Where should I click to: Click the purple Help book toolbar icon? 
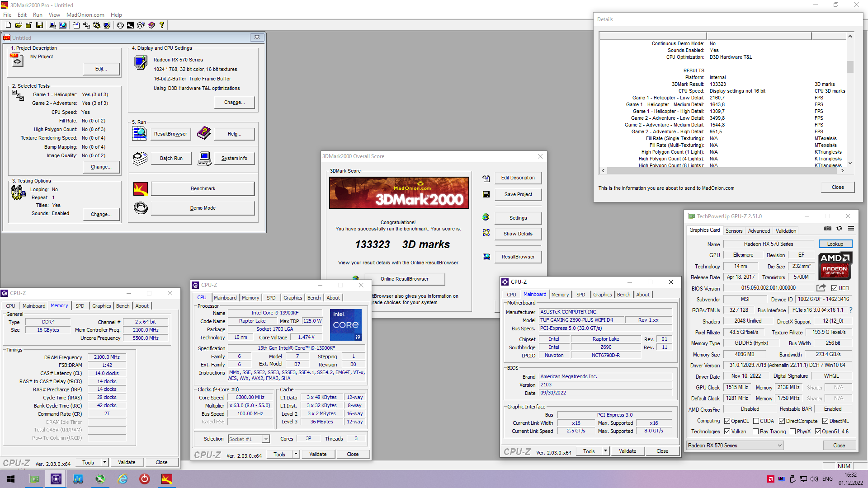tap(151, 25)
